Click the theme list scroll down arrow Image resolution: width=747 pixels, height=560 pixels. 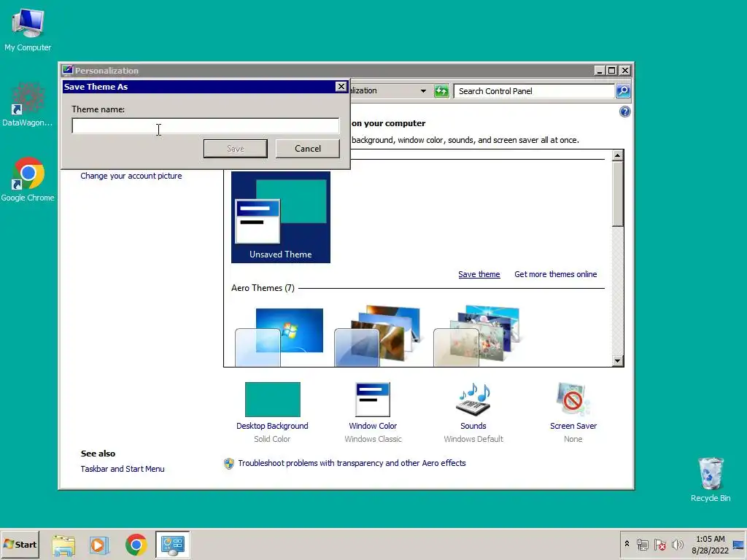point(617,360)
